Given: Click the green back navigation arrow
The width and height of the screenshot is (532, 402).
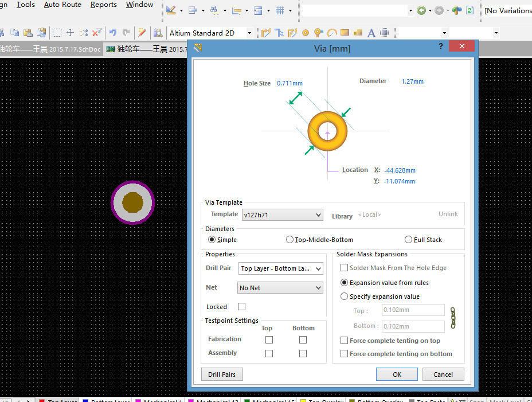Looking at the screenshot, I should pos(421,10).
